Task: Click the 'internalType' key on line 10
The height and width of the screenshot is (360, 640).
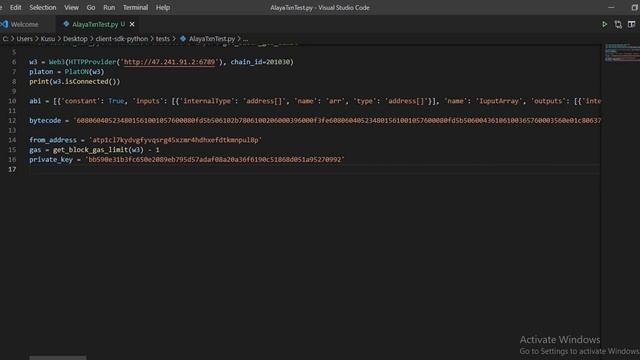Action: click(207, 101)
